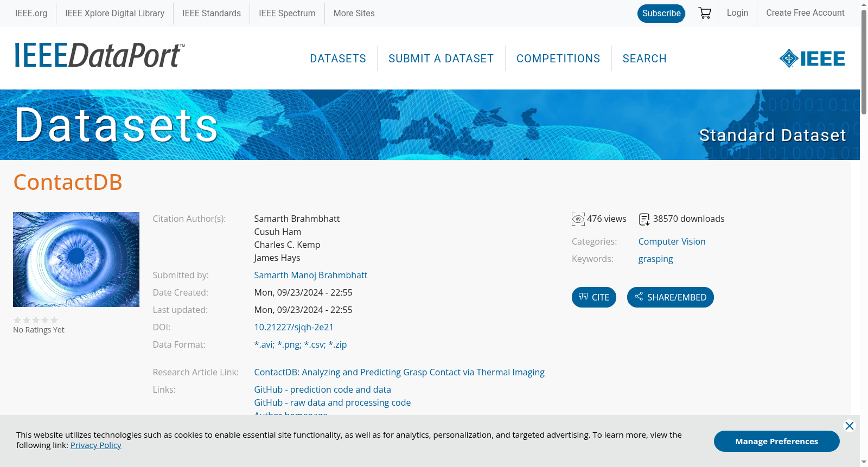Screen dimensions: 868x467
Task: Click the author name James Hays
Action: tap(277, 258)
